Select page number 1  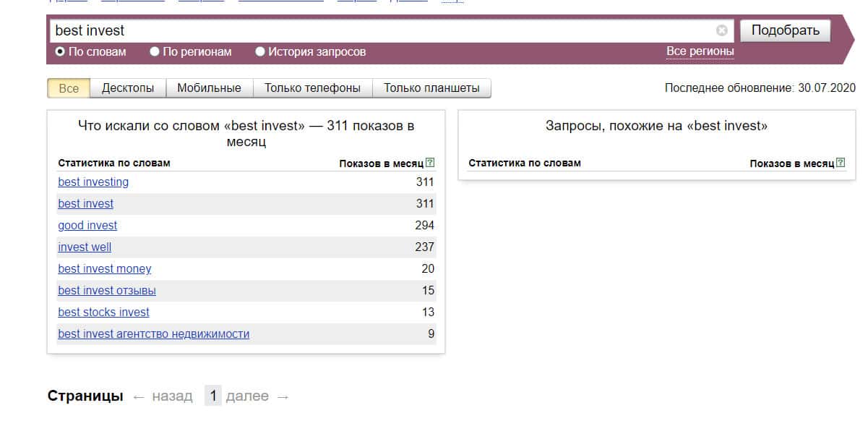click(x=213, y=396)
